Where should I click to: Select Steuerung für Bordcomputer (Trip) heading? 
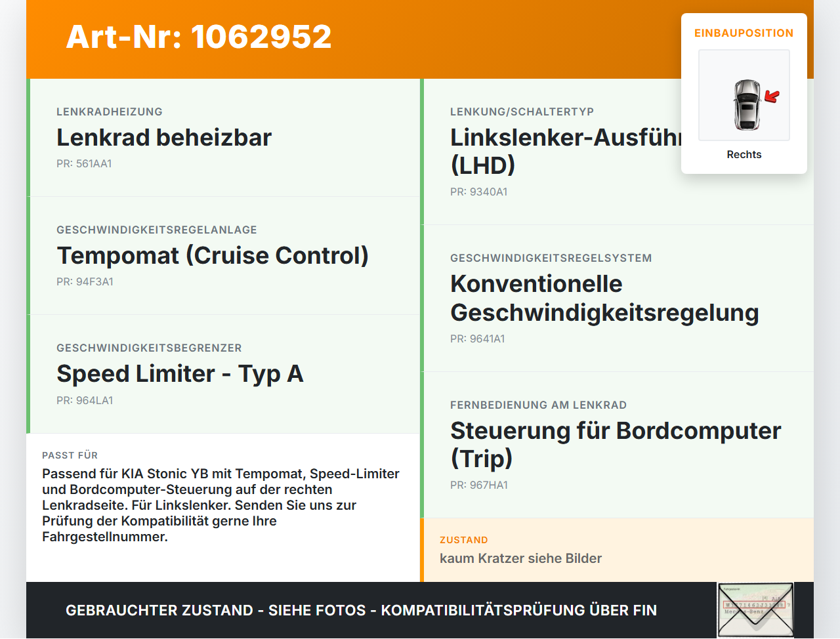tap(616, 444)
